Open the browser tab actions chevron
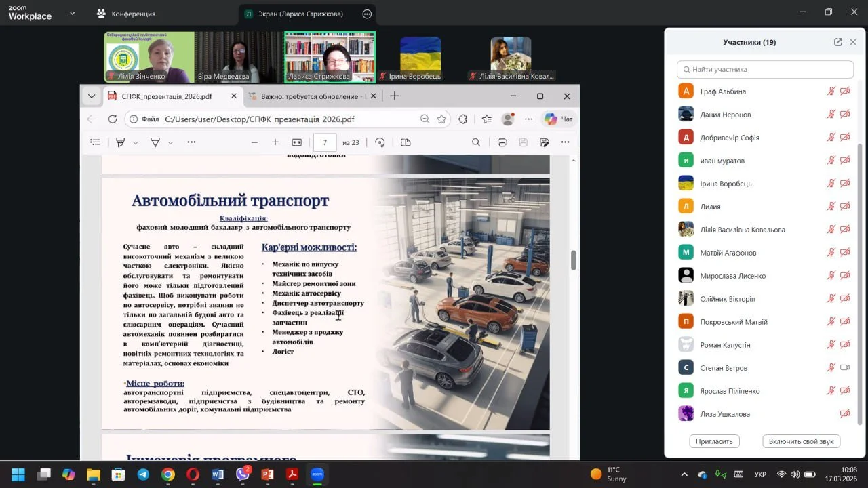 [92, 96]
